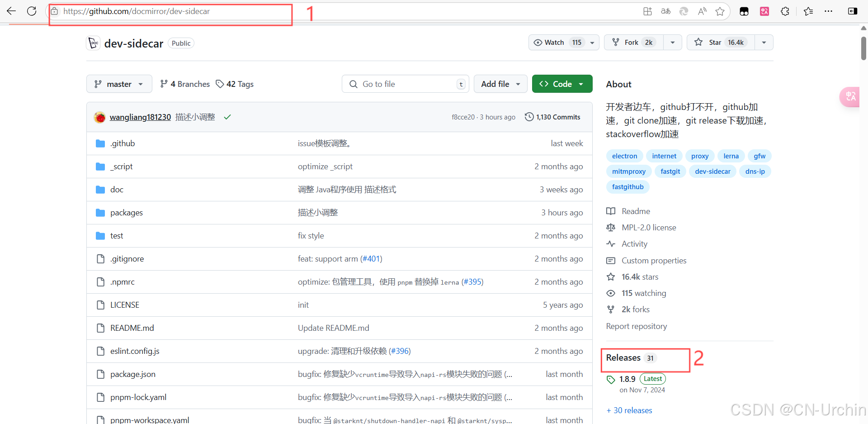This screenshot has height=424, width=868.
Task: Open wangliang181230 author profile link
Action: (140, 117)
